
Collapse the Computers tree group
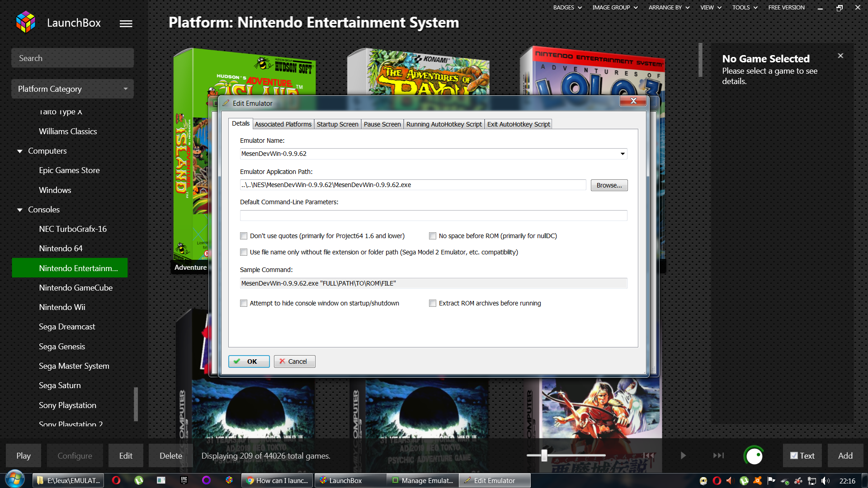20,151
